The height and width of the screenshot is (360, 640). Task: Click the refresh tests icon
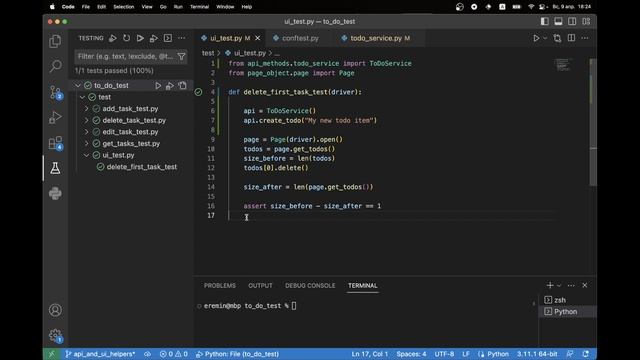[x=127, y=38]
